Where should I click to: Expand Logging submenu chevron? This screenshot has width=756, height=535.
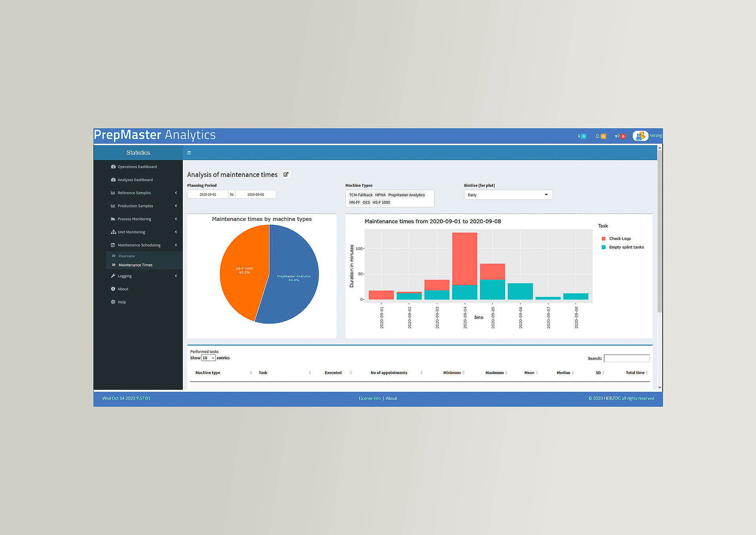(176, 276)
